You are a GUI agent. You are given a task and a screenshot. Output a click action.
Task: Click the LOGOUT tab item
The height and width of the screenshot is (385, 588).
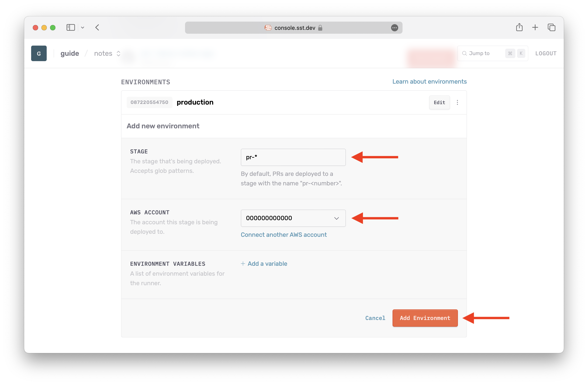tap(546, 53)
